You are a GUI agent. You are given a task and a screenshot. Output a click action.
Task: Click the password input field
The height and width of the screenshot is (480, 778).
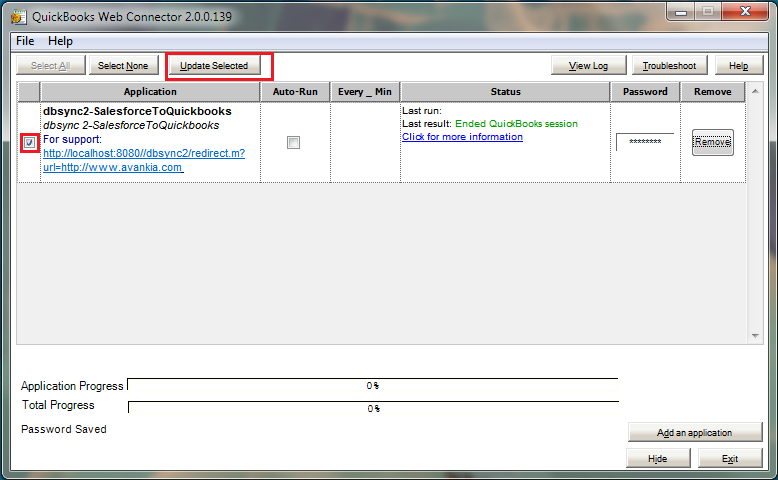pyautogui.click(x=644, y=142)
